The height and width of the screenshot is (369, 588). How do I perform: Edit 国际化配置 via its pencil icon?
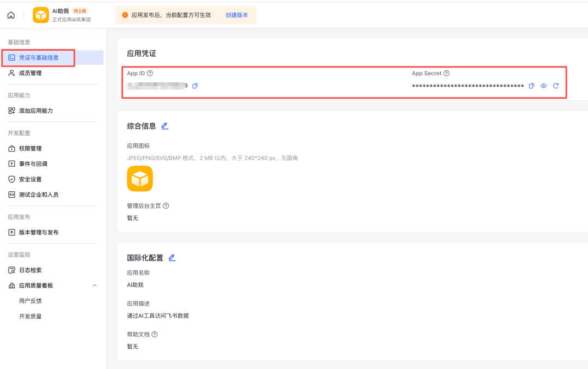point(172,258)
